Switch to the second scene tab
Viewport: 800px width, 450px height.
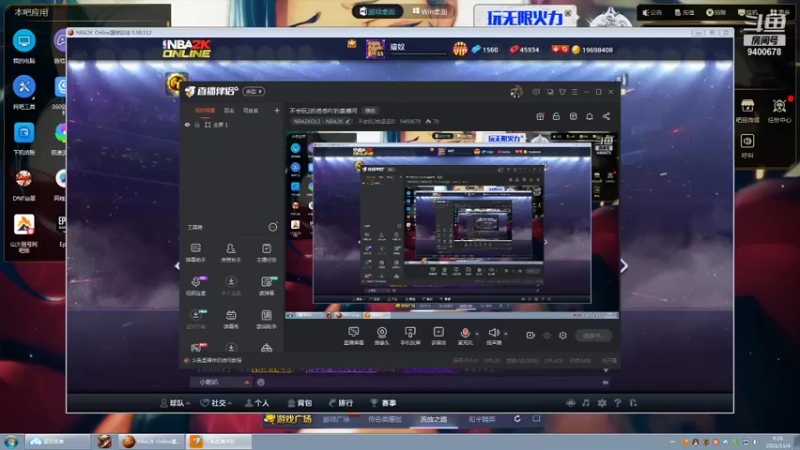(x=229, y=110)
